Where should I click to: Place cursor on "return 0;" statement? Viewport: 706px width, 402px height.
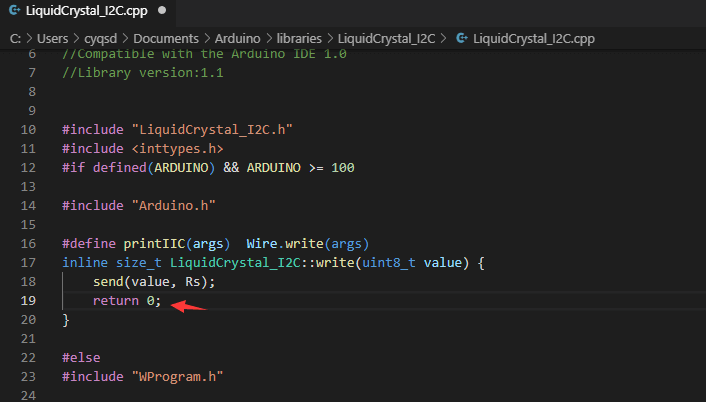point(127,301)
